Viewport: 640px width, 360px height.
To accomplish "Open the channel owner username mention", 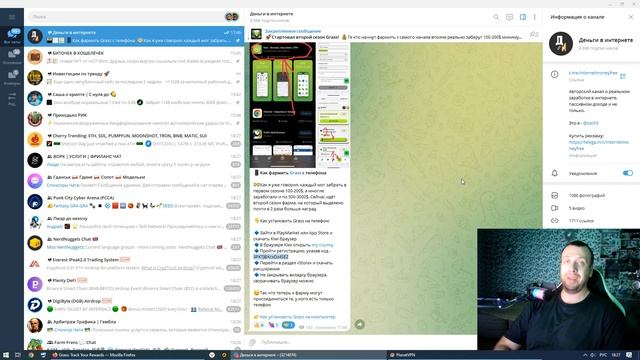I will [591, 123].
